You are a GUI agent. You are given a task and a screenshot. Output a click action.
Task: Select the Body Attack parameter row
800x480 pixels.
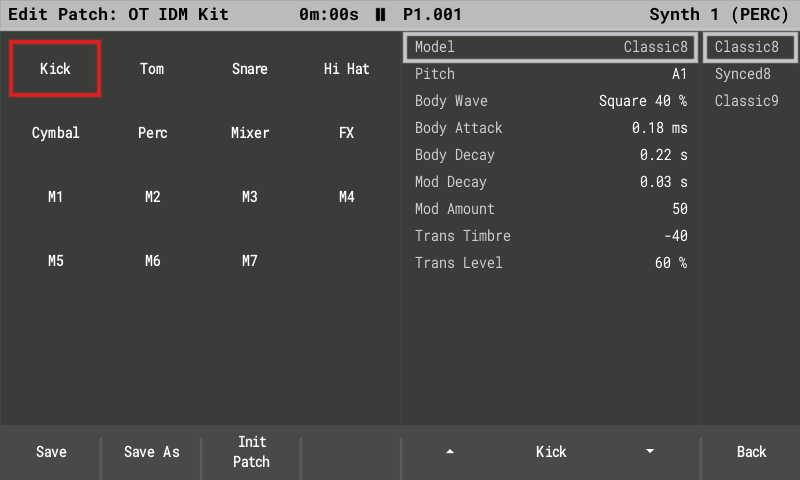(551, 128)
